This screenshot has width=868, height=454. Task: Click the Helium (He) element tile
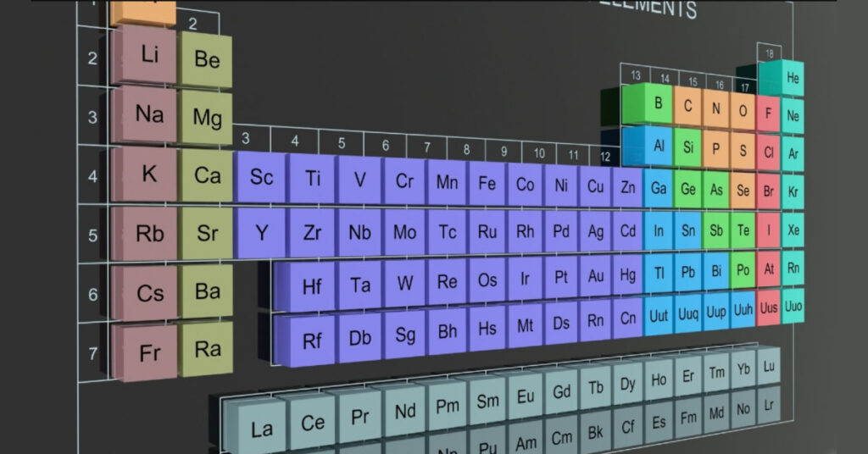(x=793, y=79)
